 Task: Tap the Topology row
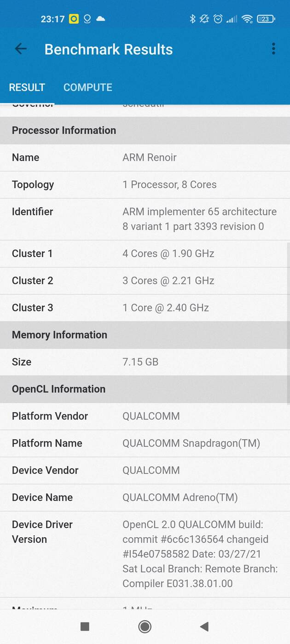(145, 184)
